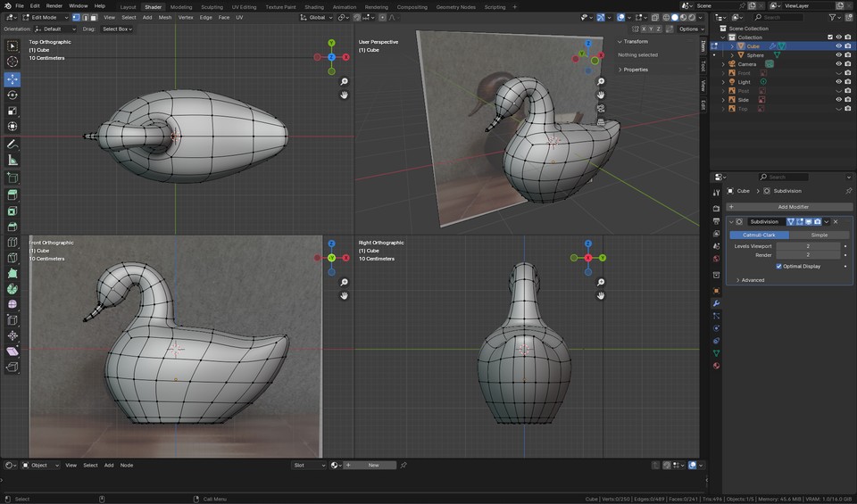Switch to face select mode icon
Image resolution: width=857 pixels, height=504 pixels.
[94, 17]
